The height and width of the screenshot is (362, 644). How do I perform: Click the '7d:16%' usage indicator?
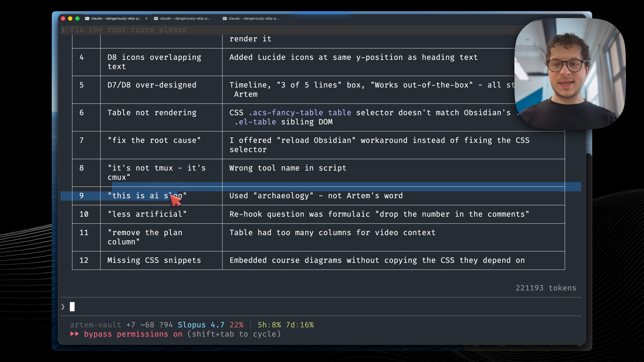(300, 325)
